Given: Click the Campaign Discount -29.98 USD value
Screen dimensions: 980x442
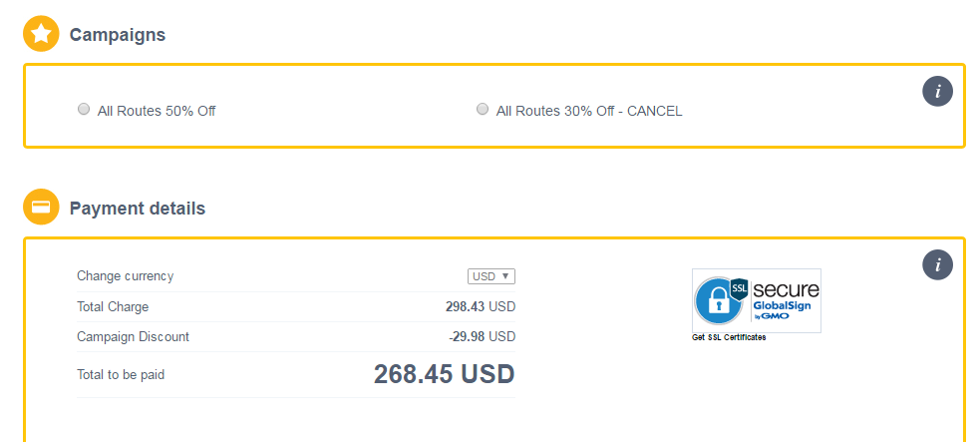Looking at the screenshot, I should [482, 336].
